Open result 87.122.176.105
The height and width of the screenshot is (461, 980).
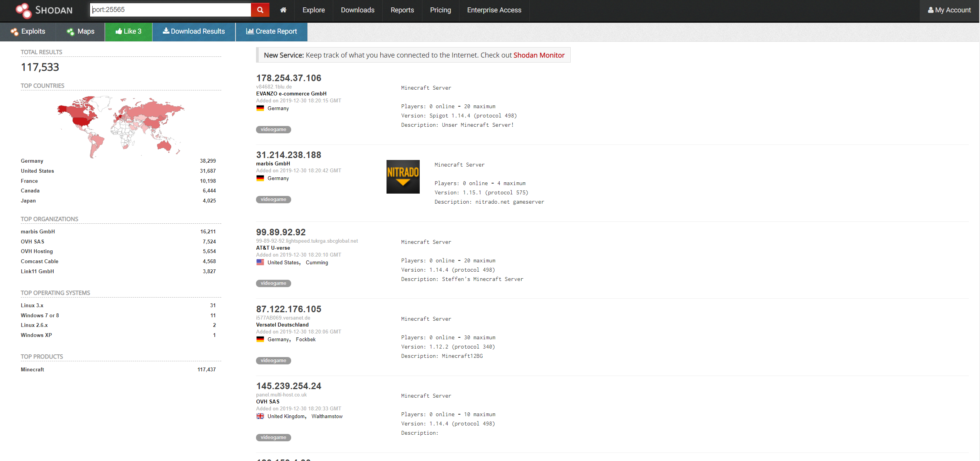click(x=288, y=309)
